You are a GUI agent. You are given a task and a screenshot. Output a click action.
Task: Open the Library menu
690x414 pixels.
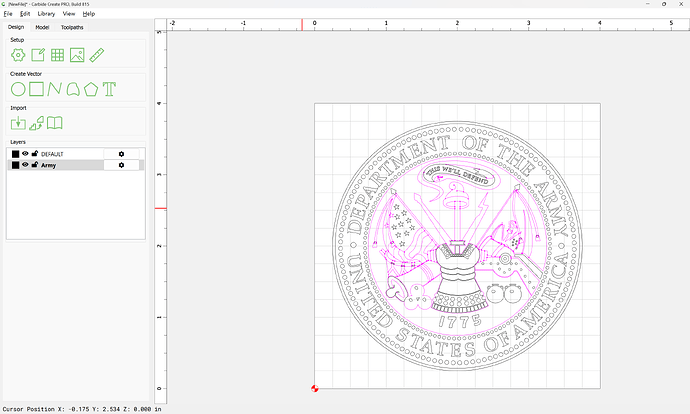pos(46,14)
